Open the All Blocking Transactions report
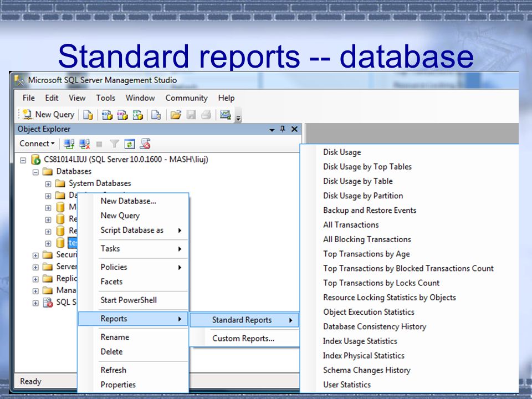The width and height of the screenshot is (532, 399). coord(367,239)
